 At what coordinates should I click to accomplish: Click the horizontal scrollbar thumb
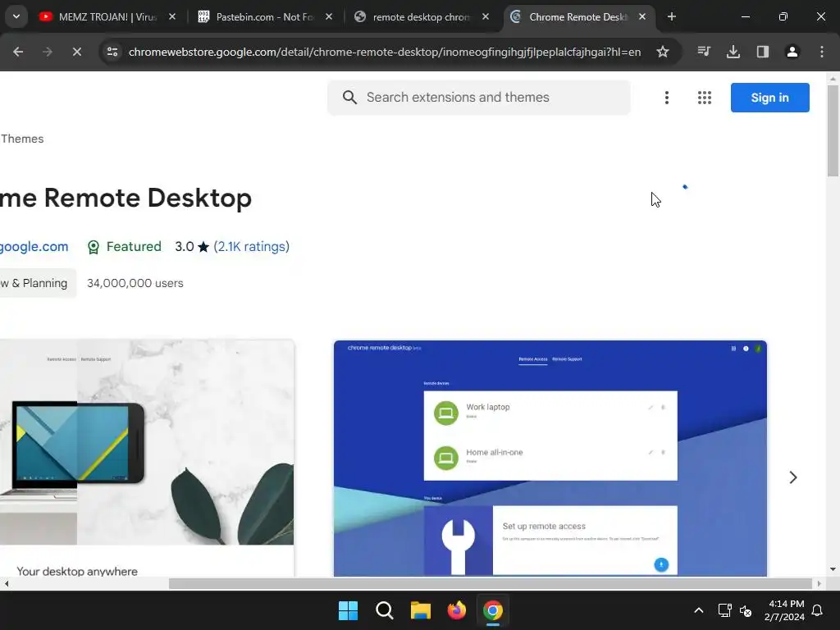coord(491,583)
